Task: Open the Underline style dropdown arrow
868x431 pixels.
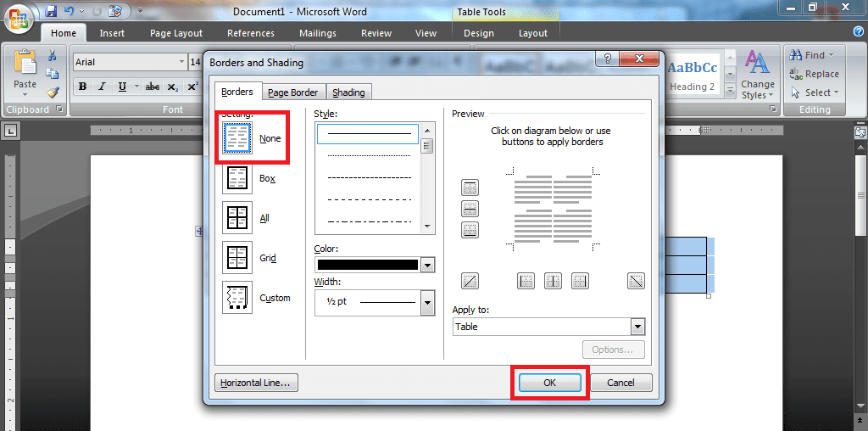Action: click(136, 87)
